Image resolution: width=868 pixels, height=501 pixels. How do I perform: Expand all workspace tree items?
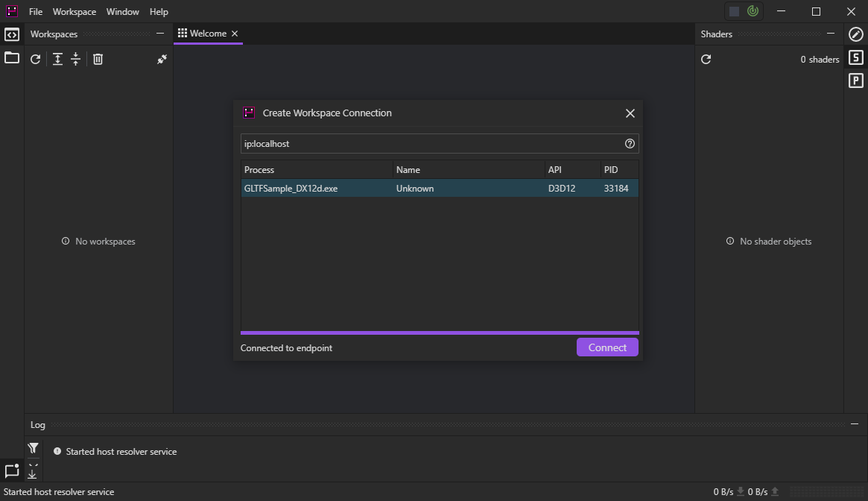coord(57,59)
